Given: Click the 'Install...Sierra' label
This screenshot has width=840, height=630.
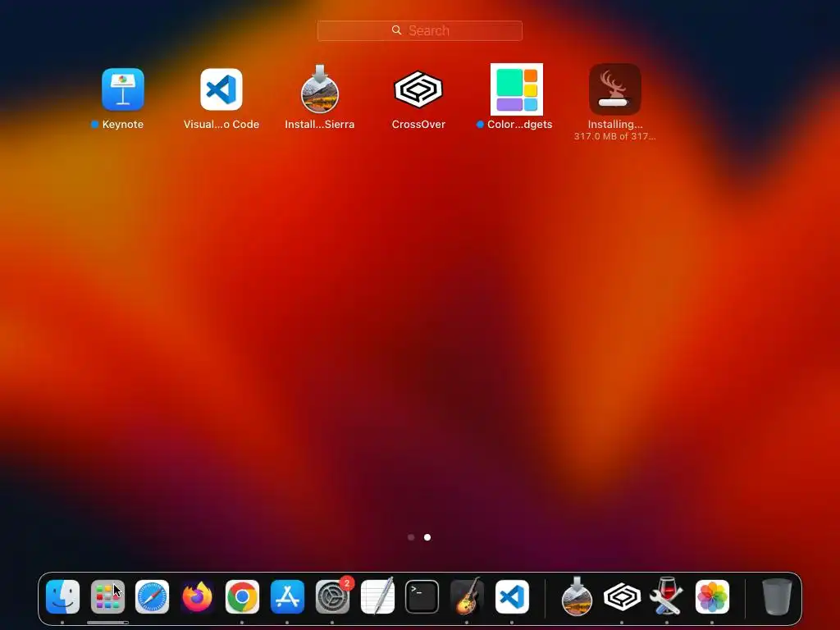Looking at the screenshot, I should (320, 125).
